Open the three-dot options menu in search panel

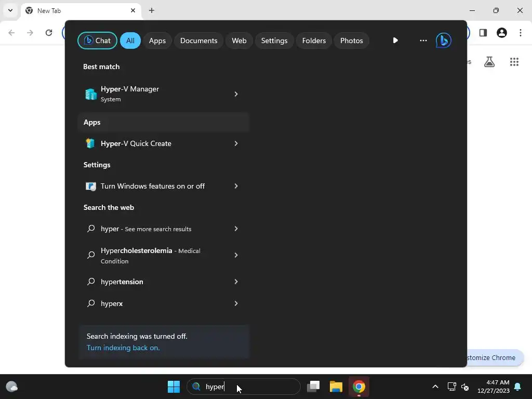pos(423,41)
